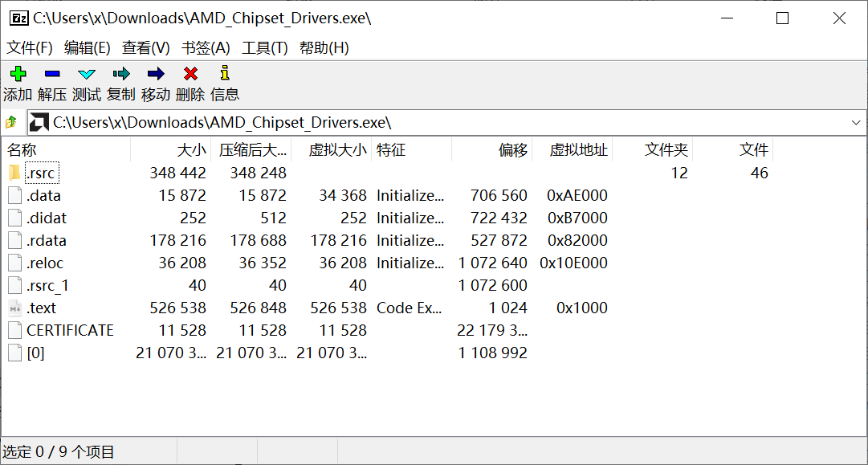Open the 编辑(E) menu
868x465 pixels.
click(88, 48)
